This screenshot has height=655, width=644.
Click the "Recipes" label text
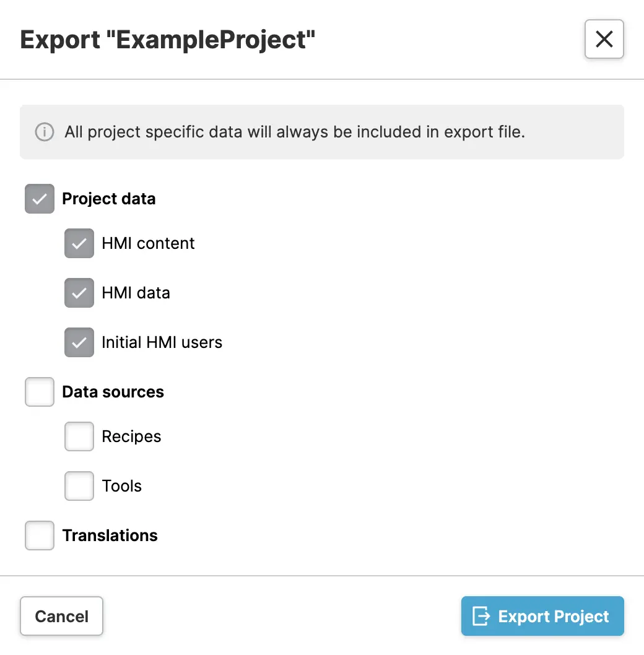click(131, 437)
